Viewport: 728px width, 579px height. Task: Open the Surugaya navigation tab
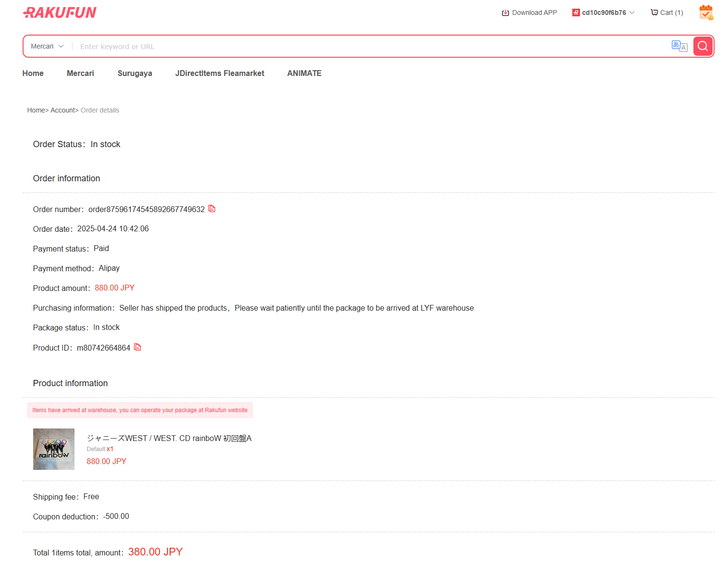click(x=135, y=73)
